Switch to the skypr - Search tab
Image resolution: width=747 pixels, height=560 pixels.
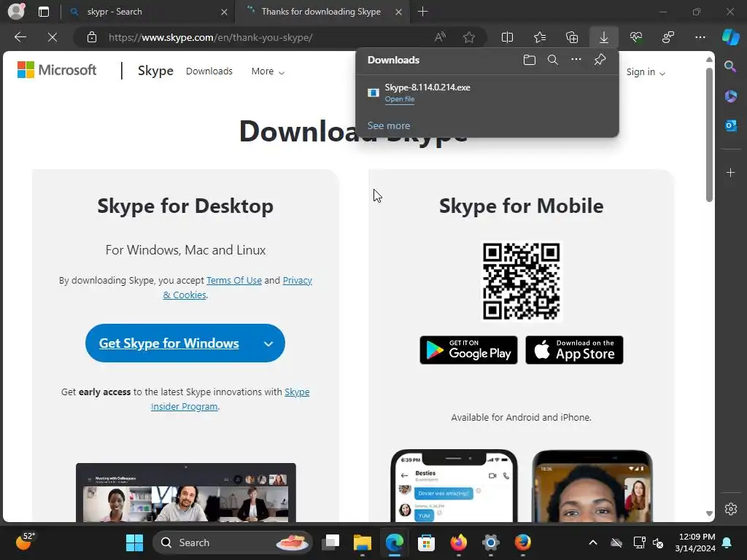click(149, 12)
